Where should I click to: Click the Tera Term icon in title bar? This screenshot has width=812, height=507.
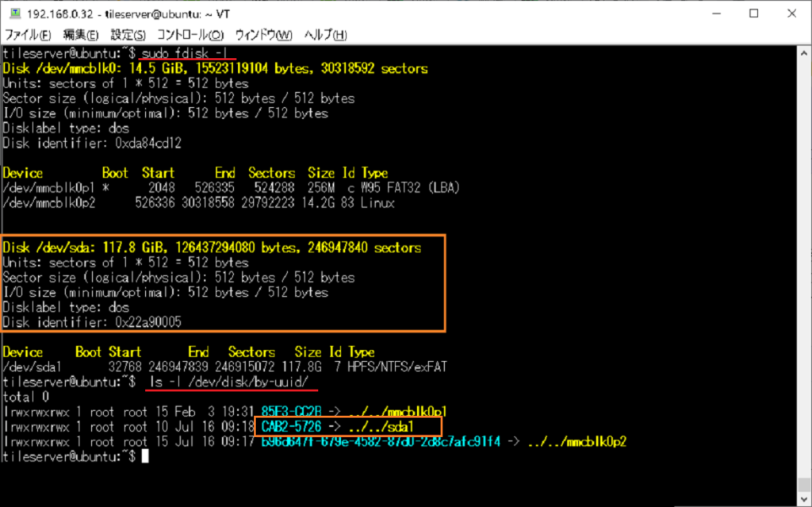(13, 14)
